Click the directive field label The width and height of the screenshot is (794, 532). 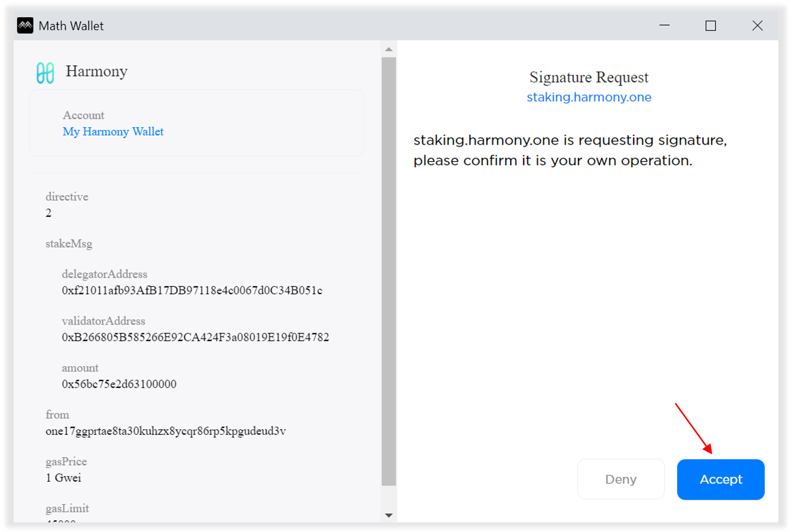67,197
